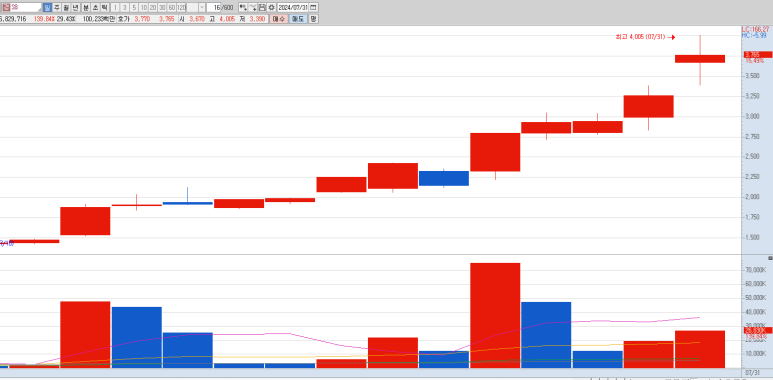Click the add-indicator chart icon
This screenshot has width=773, height=380.
(x=243, y=7)
